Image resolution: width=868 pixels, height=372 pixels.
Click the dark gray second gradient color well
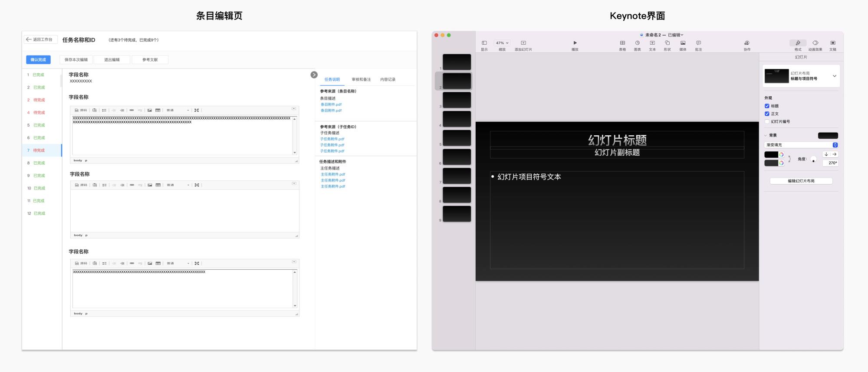[x=771, y=163]
